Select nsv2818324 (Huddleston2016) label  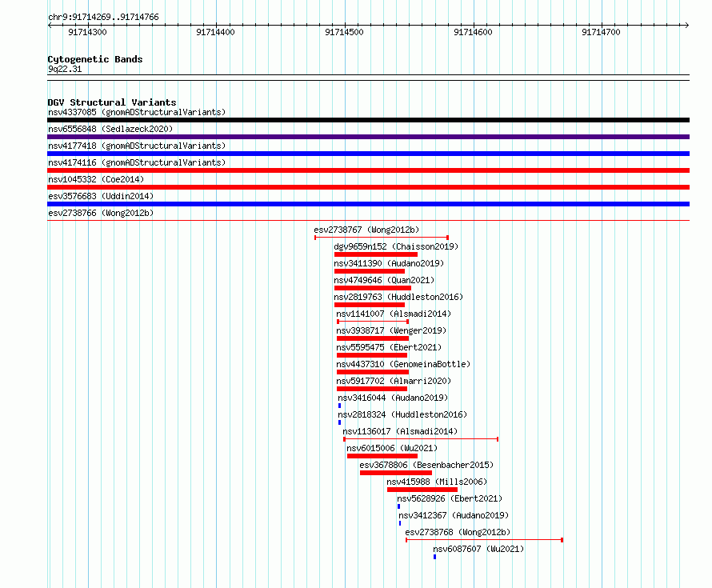pyautogui.click(x=402, y=414)
